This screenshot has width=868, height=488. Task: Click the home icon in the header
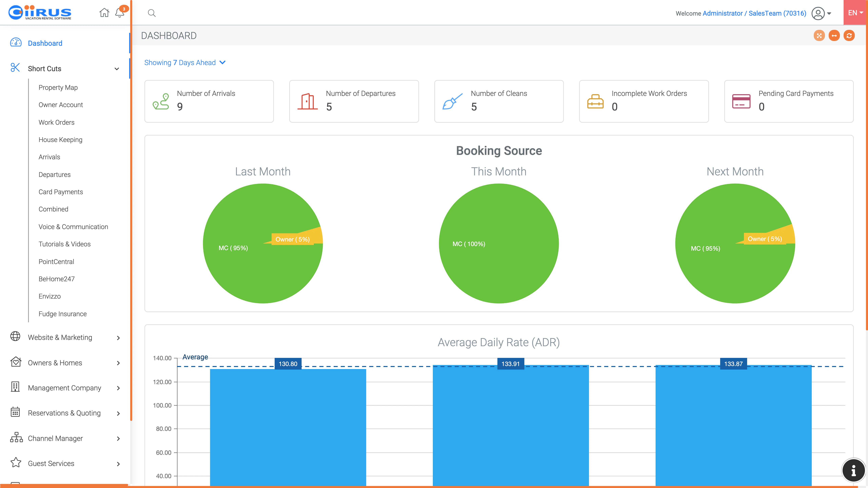[x=104, y=13]
